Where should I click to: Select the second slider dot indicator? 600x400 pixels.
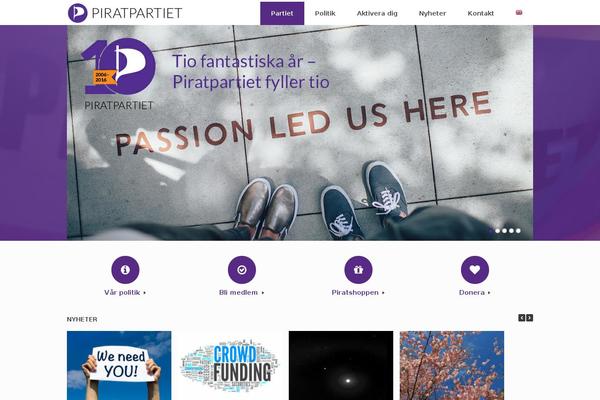[497, 231]
